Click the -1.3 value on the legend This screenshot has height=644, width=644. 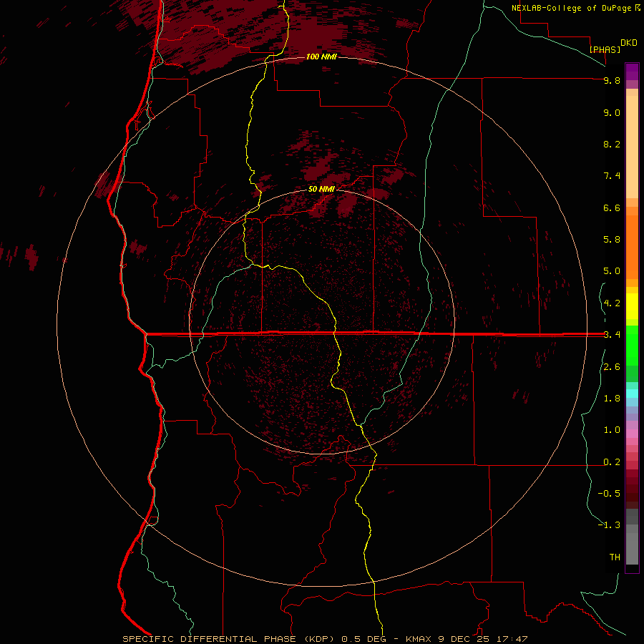point(609,525)
